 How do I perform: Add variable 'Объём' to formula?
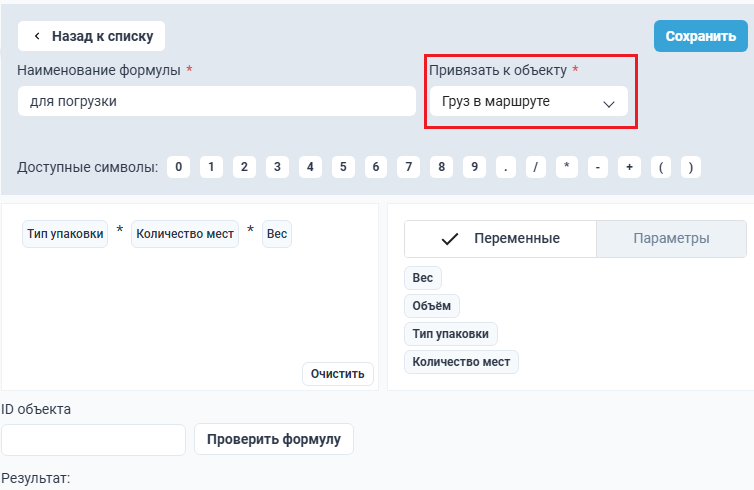432,306
